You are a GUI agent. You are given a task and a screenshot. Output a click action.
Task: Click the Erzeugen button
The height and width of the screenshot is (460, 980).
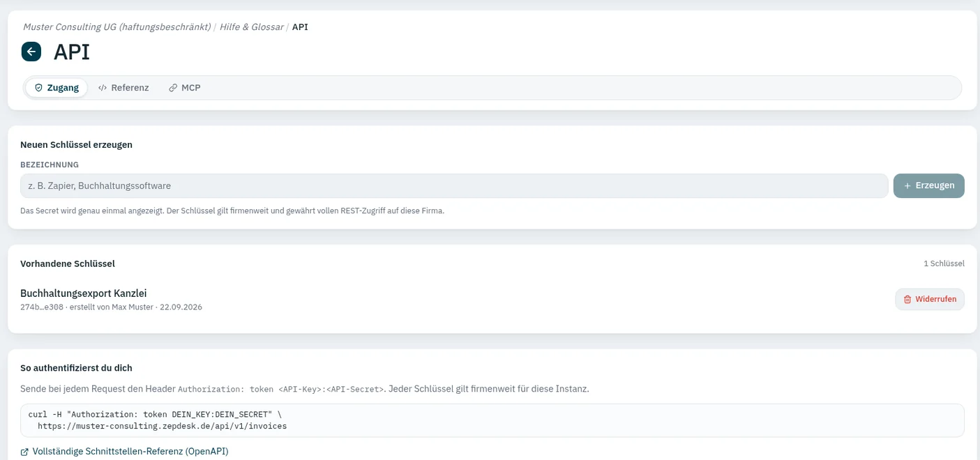click(x=929, y=186)
